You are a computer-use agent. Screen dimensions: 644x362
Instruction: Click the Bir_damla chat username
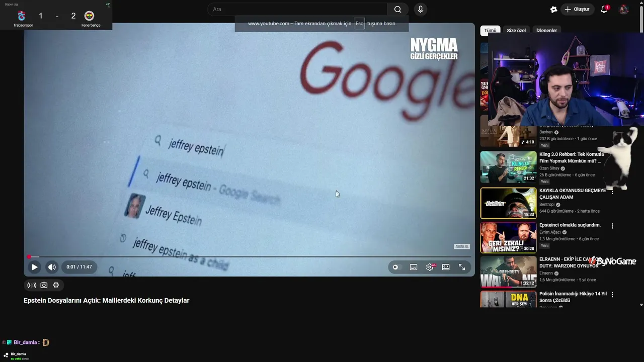click(x=25, y=342)
